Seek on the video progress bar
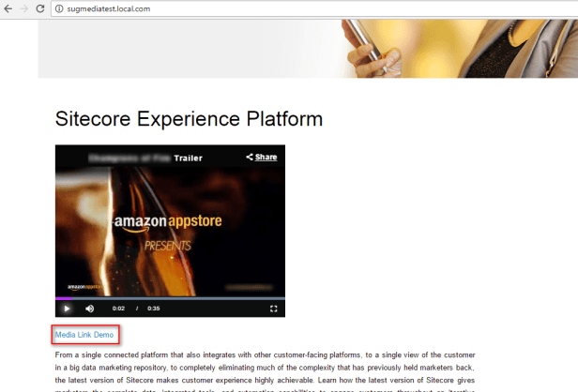Image resolution: width=578 pixels, height=392 pixels. coord(170,298)
